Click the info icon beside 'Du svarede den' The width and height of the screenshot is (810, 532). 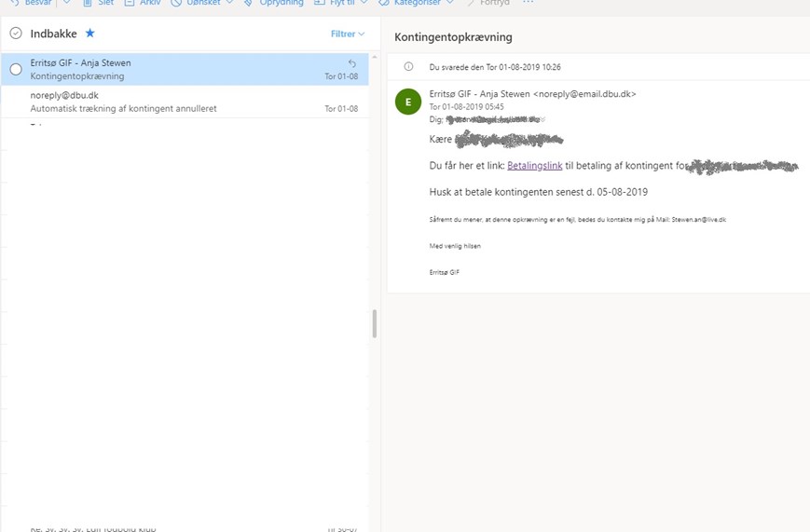point(408,67)
